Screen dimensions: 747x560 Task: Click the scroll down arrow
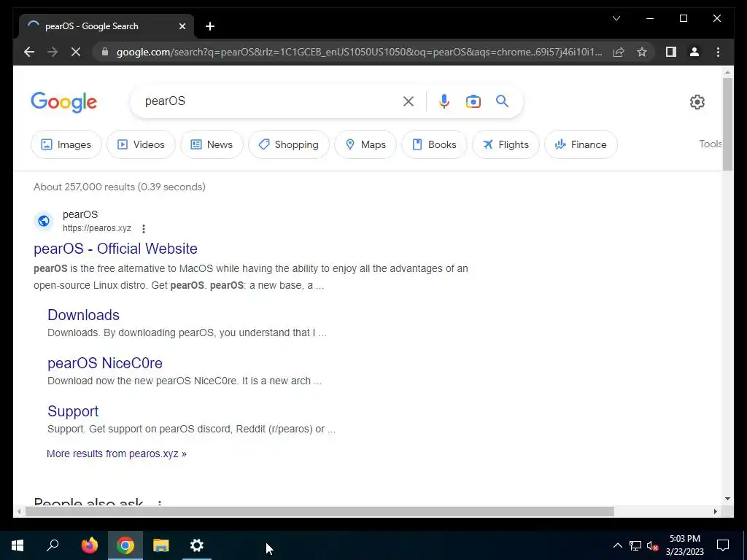(x=727, y=499)
